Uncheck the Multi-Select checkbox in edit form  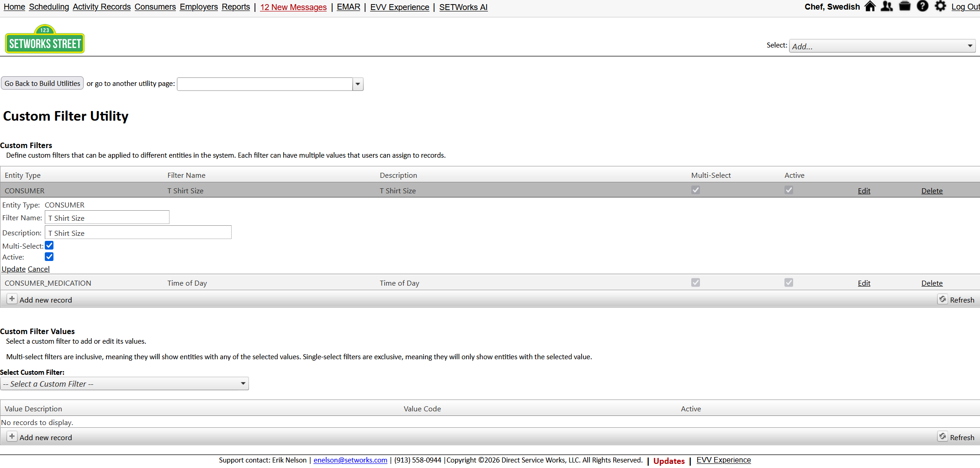(x=49, y=246)
